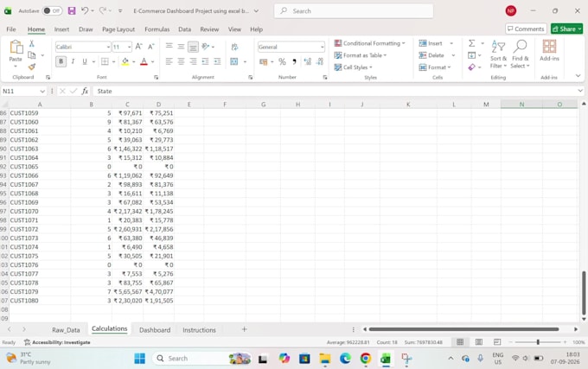Viewport: 588px width, 369px height.
Task: Toggle Underline formatting
Action: pos(85,61)
